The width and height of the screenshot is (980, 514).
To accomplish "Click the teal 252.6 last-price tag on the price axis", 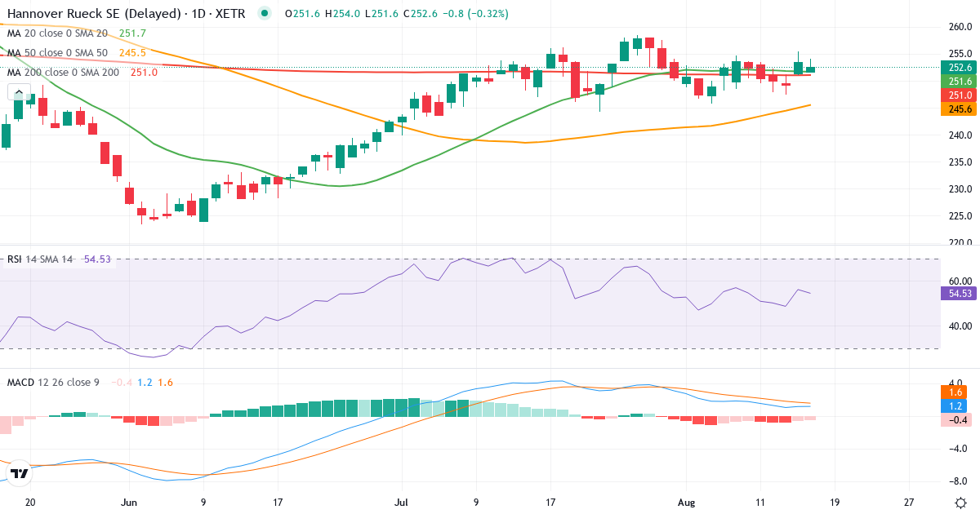I will (960, 68).
